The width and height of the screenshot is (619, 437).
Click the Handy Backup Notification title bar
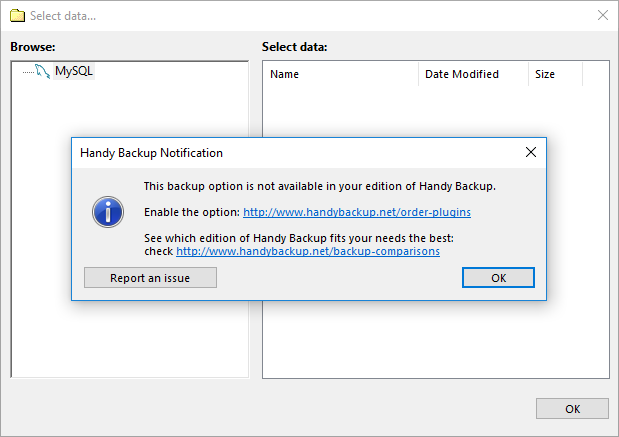300,153
